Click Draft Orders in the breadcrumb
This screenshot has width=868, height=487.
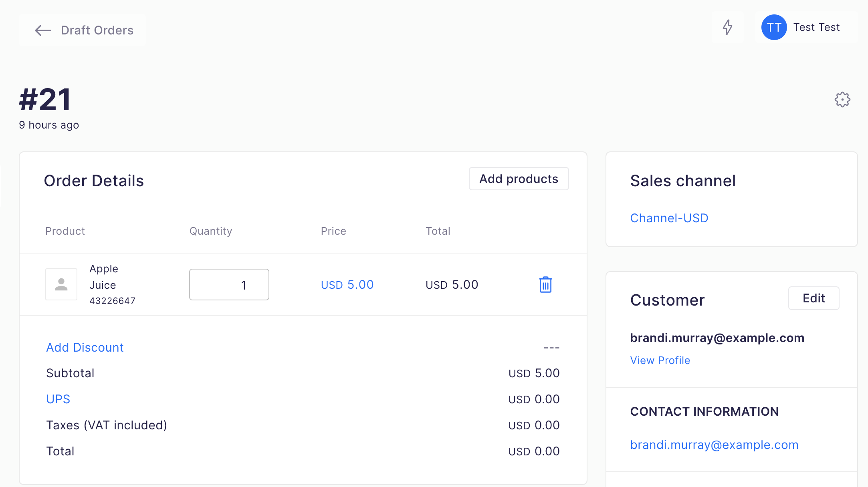(x=97, y=30)
